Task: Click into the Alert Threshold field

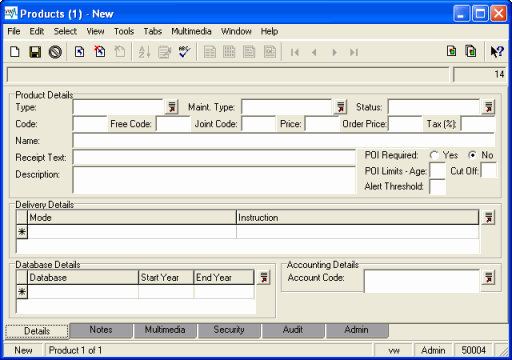Action: coord(438,187)
